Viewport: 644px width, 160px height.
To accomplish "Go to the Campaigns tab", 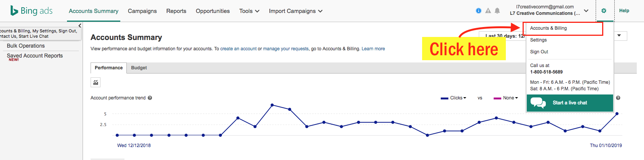I will coord(142,11).
